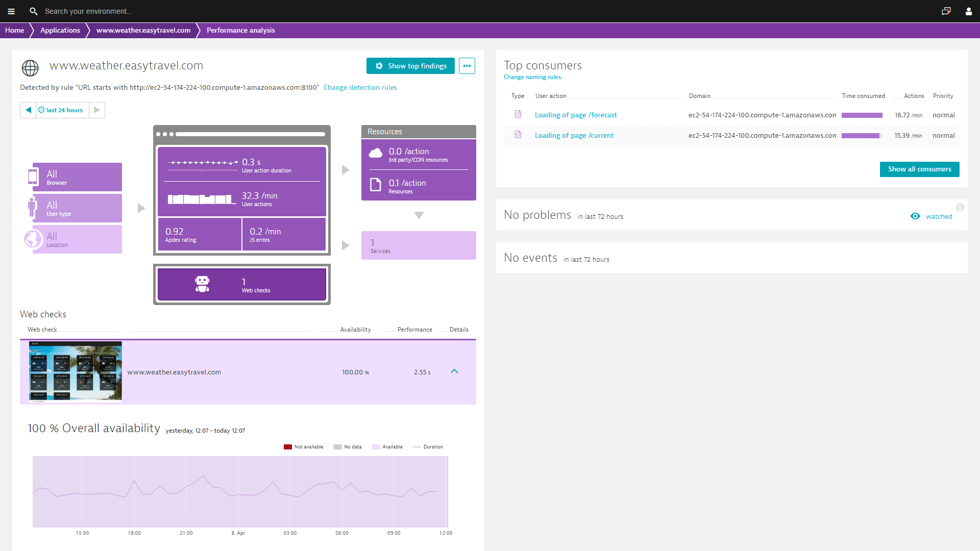Click the page type icon for /current
Viewport: 980px width, 551px height.
[x=518, y=135]
